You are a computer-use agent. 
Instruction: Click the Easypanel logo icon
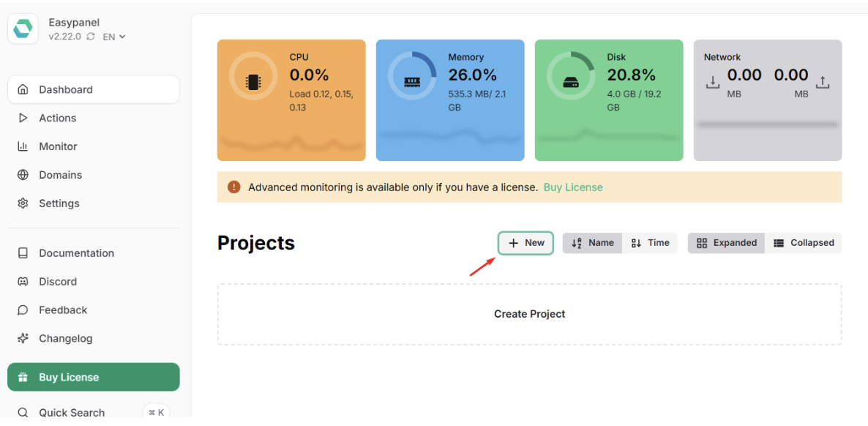coord(23,29)
